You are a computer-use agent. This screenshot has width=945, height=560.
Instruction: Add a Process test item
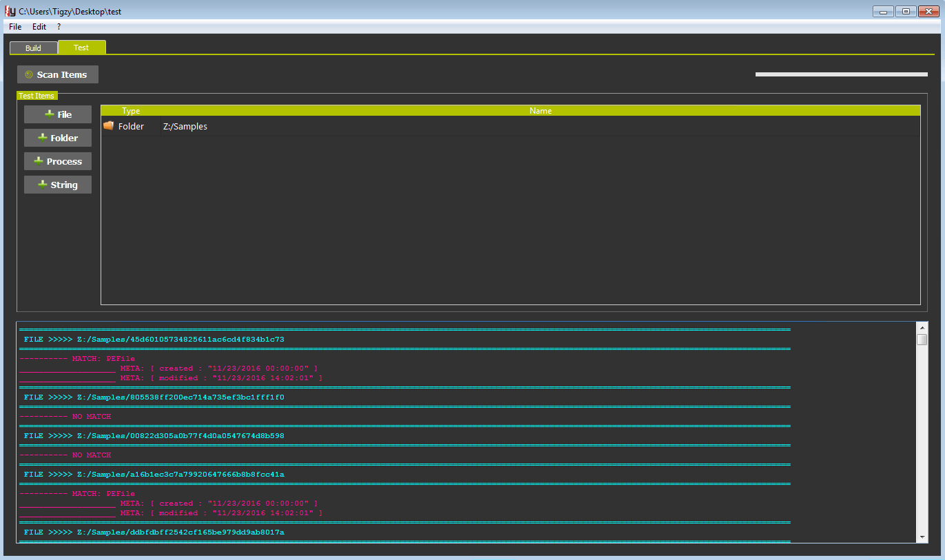[x=58, y=161]
